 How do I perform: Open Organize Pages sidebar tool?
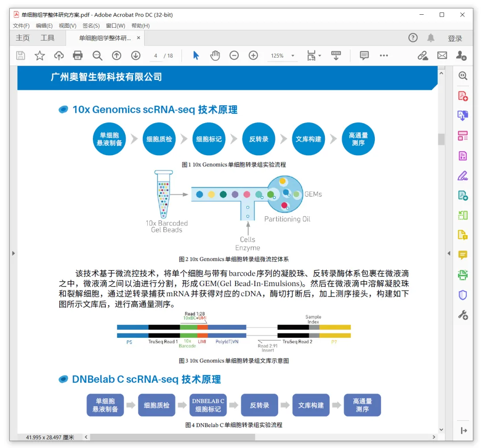[x=463, y=136]
